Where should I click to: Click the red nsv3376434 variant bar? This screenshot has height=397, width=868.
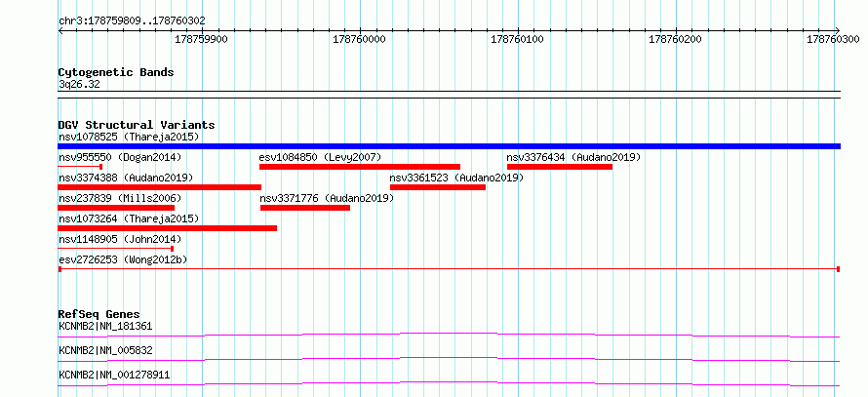click(x=560, y=167)
